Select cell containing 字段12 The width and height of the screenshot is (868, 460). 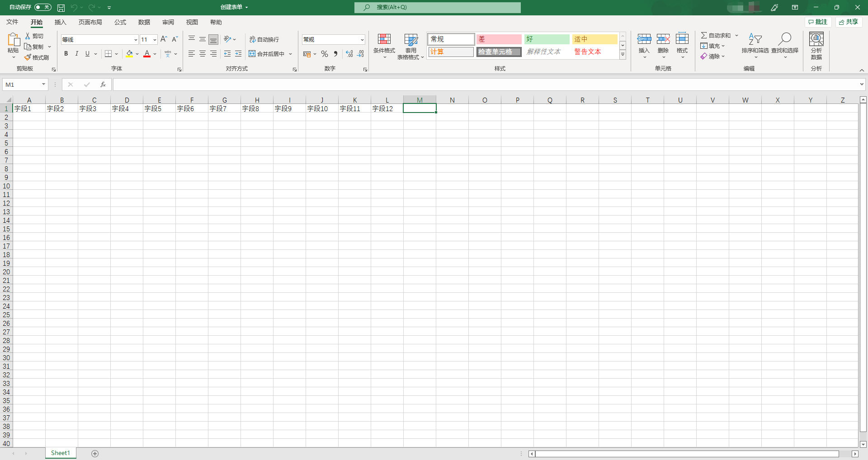(387, 108)
